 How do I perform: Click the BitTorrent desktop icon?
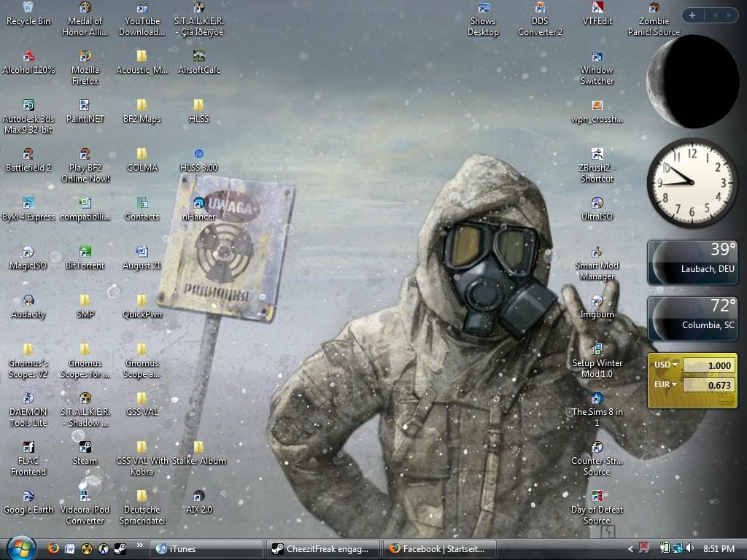coord(85,258)
